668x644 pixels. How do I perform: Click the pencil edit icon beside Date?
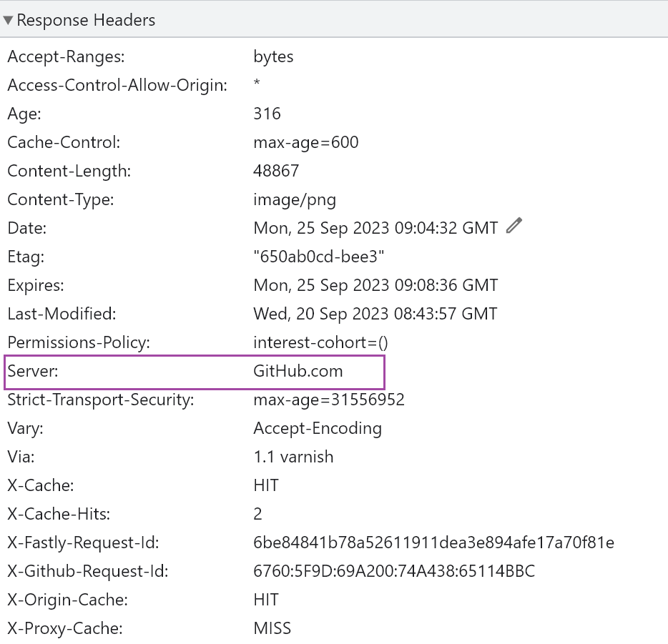(x=514, y=227)
